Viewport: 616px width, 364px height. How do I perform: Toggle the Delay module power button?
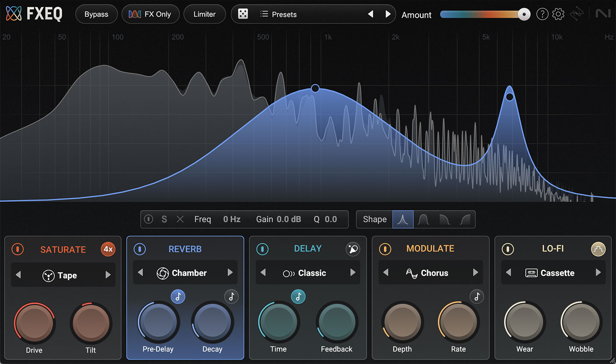[x=262, y=249]
